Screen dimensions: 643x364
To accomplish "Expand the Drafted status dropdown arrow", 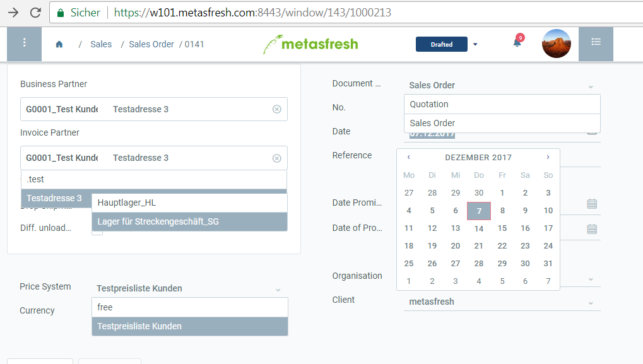I will coord(475,44).
